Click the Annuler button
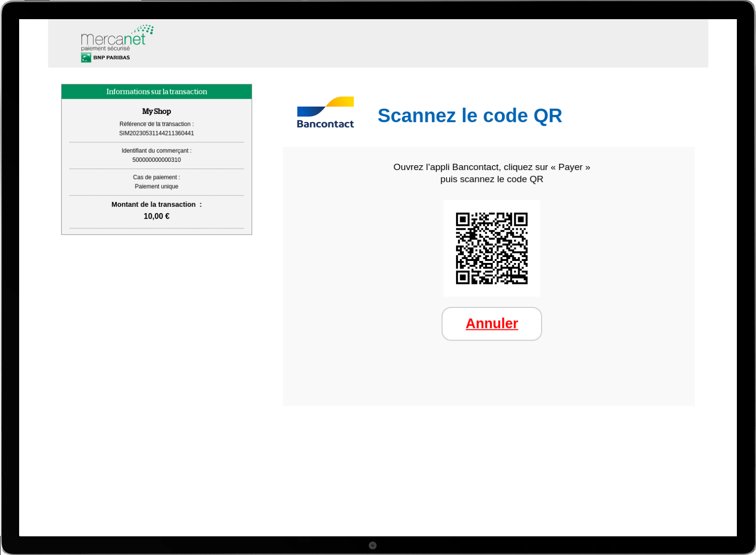 (x=491, y=324)
